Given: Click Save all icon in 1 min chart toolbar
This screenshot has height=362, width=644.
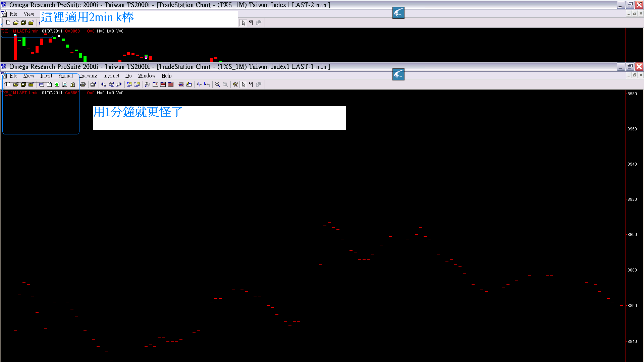Looking at the screenshot, I should [x=23, y=84].
